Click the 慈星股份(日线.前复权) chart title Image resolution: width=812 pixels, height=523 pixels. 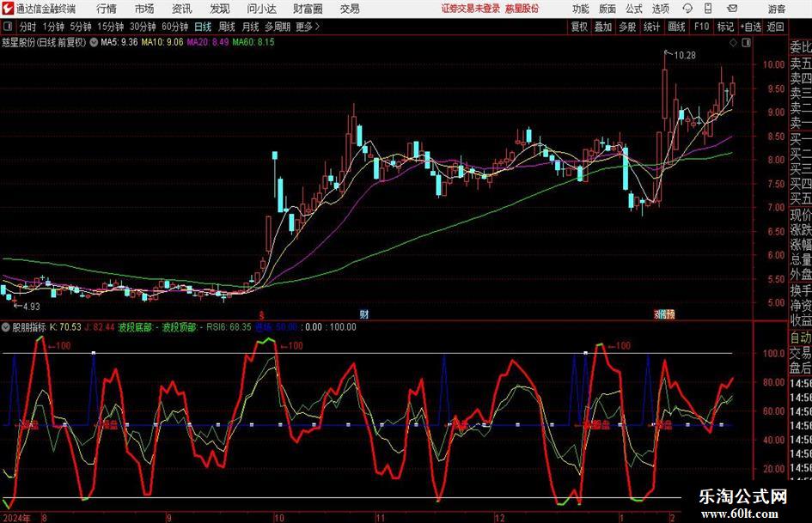pyautogui.click(x=44, y=42)
